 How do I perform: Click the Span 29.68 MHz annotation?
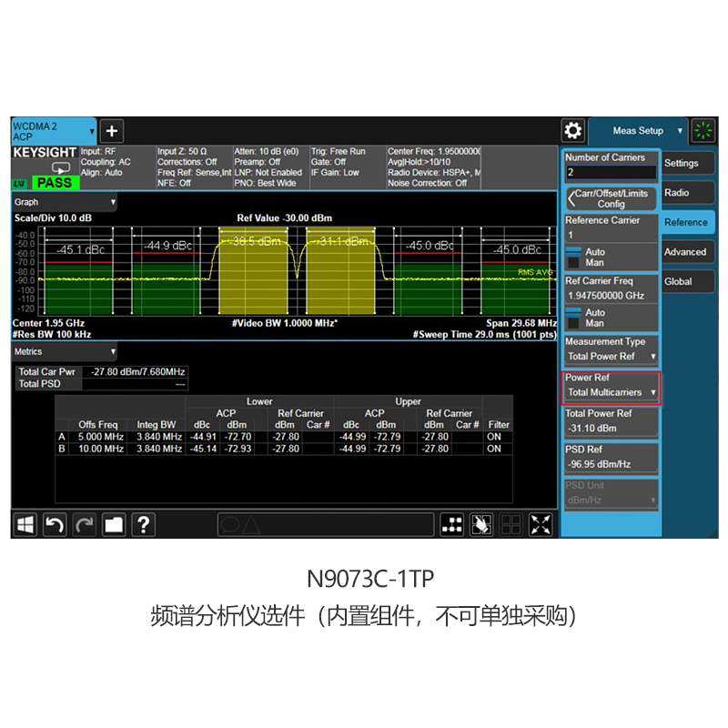(521, 323)
